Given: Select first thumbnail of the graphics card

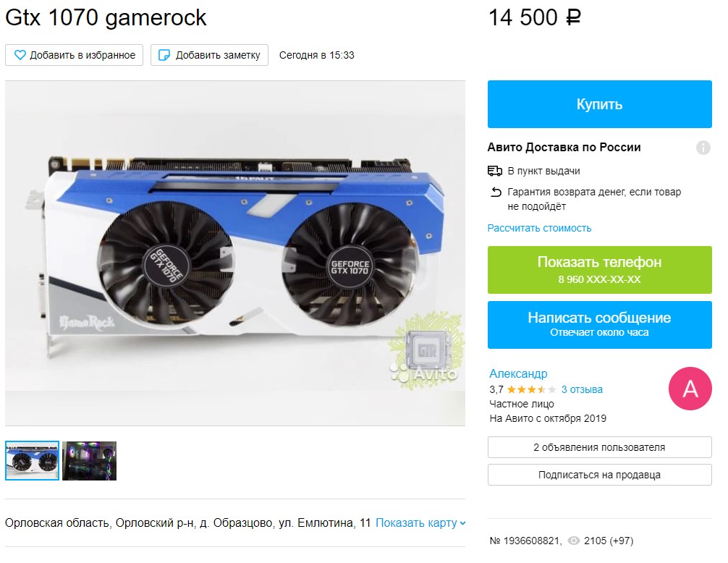Looking at the screenshot, I should click(x=32, y=460).
